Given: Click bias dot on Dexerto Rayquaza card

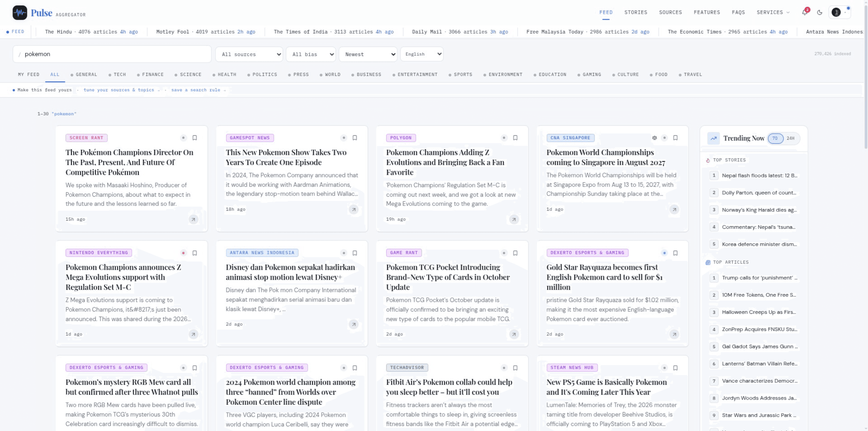Looking at the screenshot, I should coord(664,253).
